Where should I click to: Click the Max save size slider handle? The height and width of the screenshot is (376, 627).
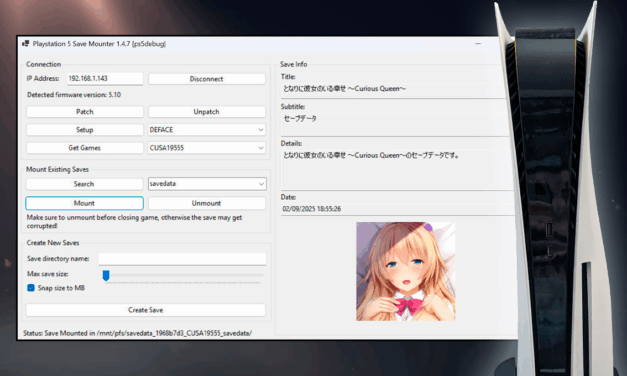(x=106, y=275)
